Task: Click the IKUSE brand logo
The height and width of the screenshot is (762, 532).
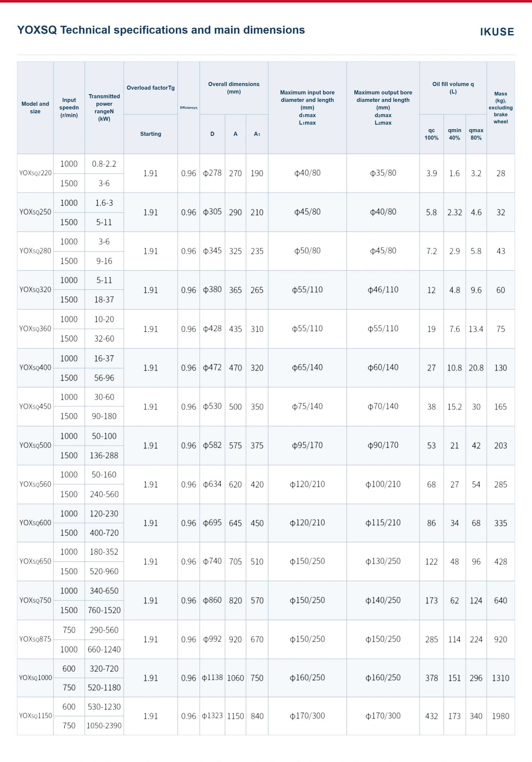Action: [497, 32]
